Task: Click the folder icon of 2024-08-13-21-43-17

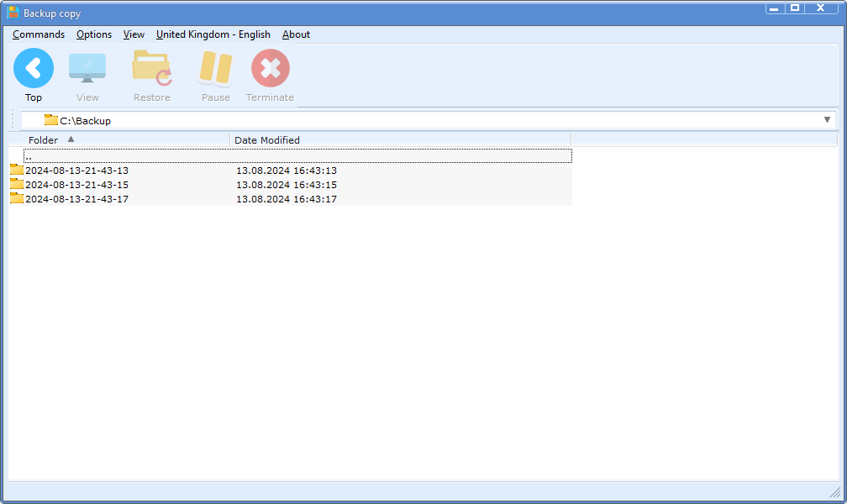Action: click(x=17, y=199)
